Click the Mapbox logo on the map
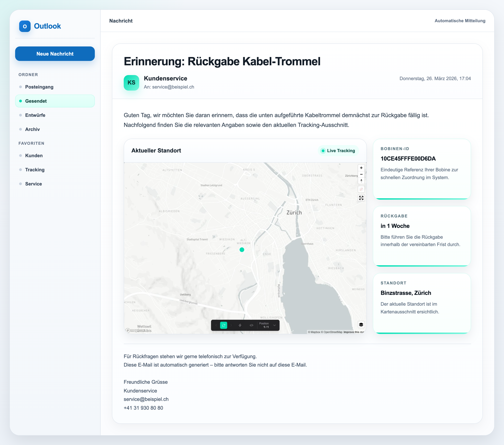 click(135, 331)
